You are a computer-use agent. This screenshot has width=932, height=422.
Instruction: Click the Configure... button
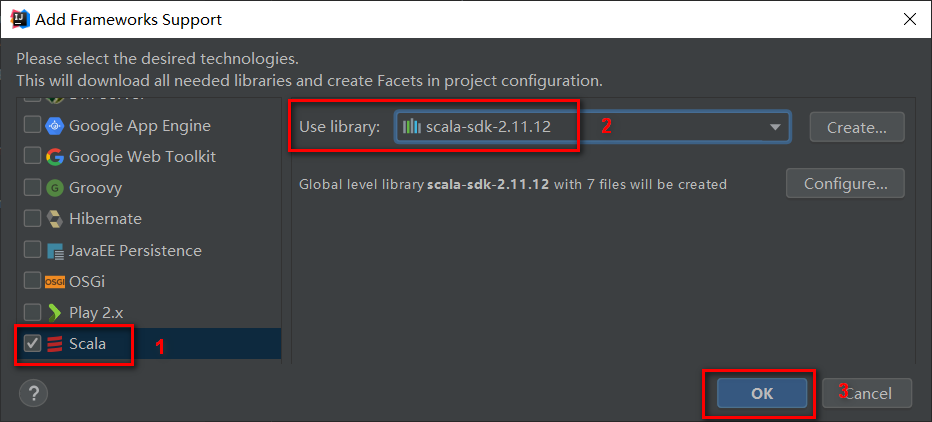(846, 183)
